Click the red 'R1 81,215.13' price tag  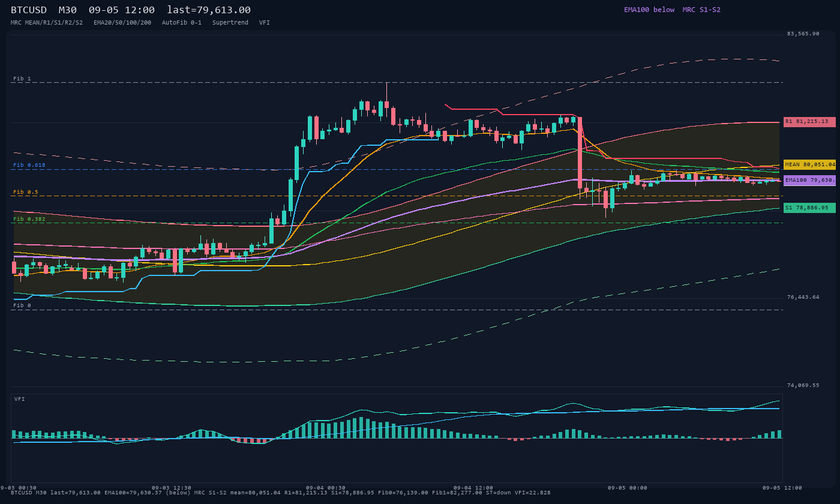[809, 122]
